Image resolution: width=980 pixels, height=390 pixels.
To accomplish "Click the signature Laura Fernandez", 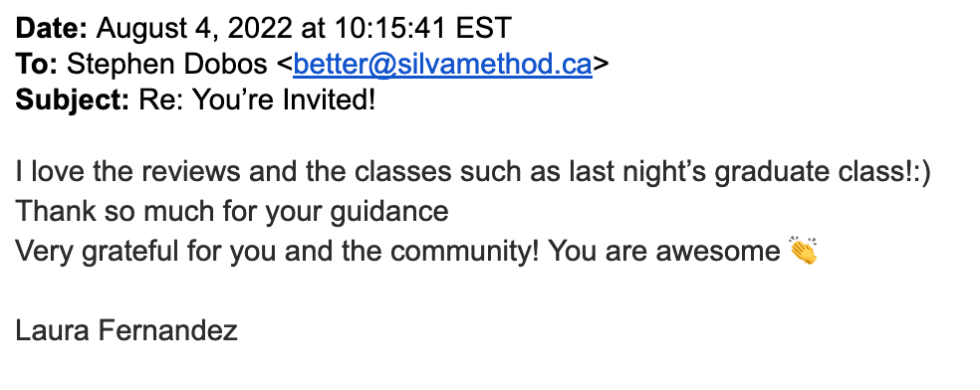I will click(x=126, y=330).
